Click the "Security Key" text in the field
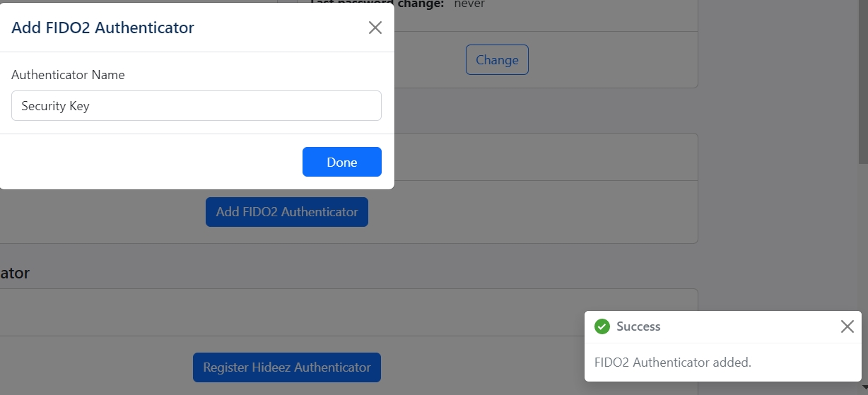Viewport: 868px width, 395px height. [55, 106]
